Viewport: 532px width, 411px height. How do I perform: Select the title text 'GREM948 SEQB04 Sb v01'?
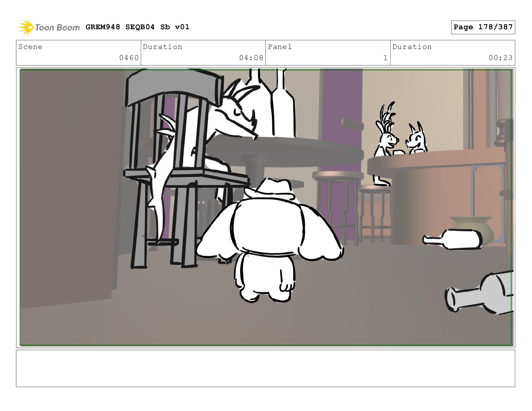pyautogui.click(x=137, y=27)
